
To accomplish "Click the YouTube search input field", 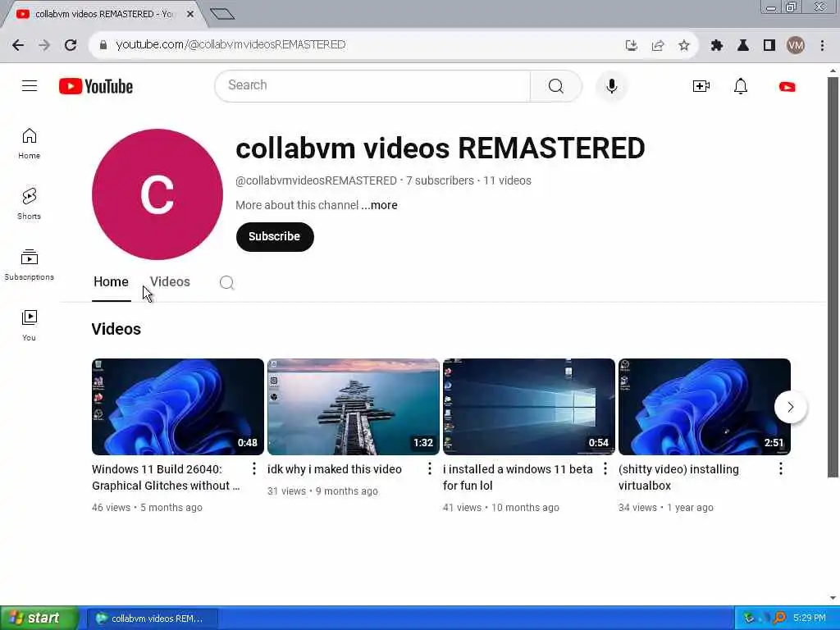I will click(x=373, y=85).
